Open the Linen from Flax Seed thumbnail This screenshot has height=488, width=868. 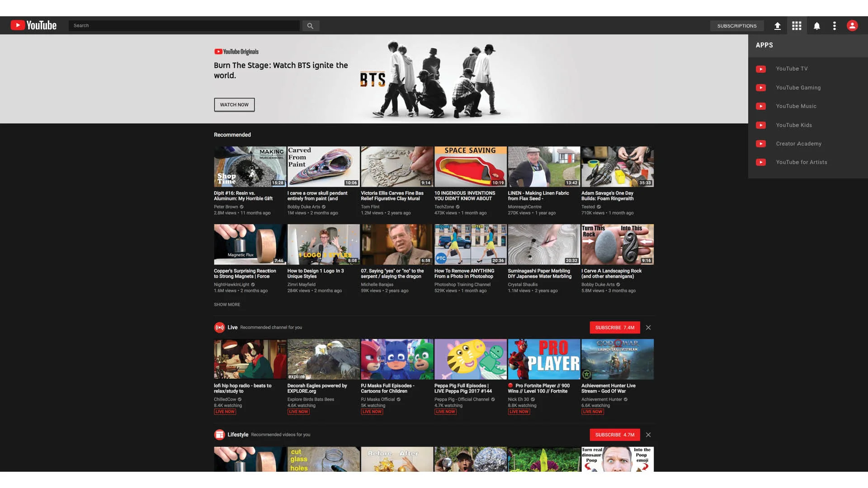pos(544,166)
